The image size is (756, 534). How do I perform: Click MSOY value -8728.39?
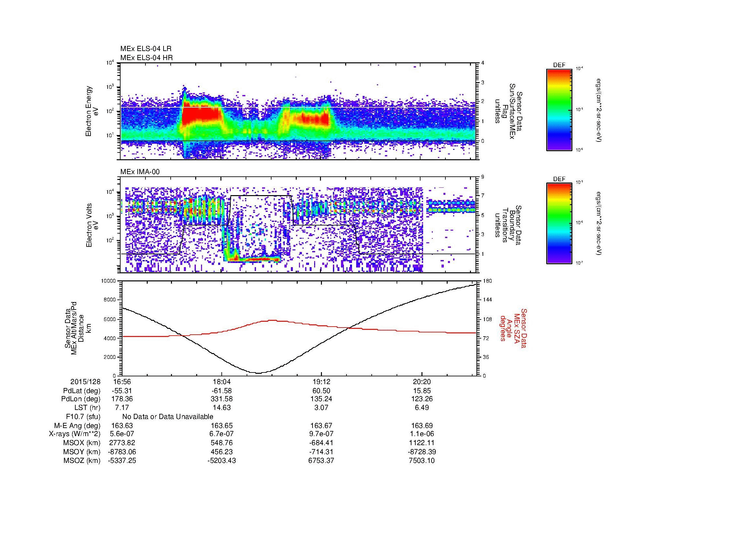pyautogui.click(x=422, y=452)
